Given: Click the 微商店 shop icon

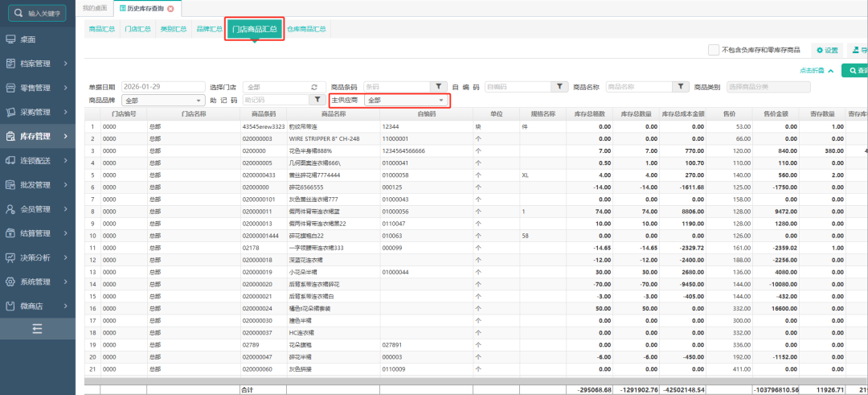Looking at the screenshot, I should coord(10,306).
